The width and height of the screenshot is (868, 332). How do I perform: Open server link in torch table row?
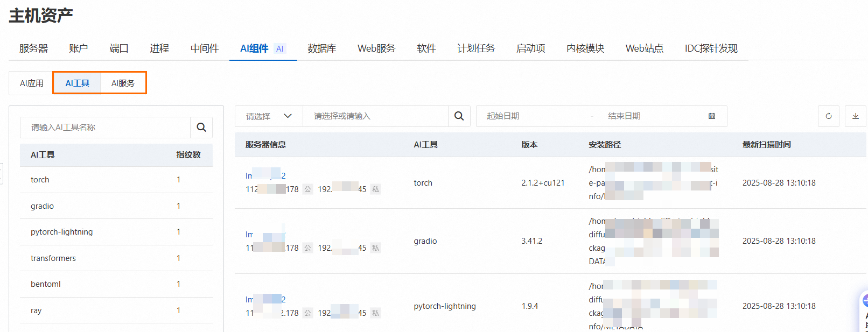tap(265, 175)
